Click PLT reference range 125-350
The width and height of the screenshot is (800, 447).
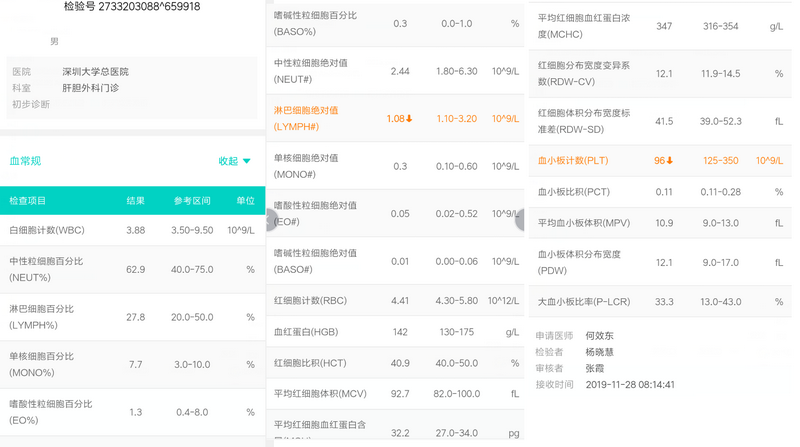[720, 160]
